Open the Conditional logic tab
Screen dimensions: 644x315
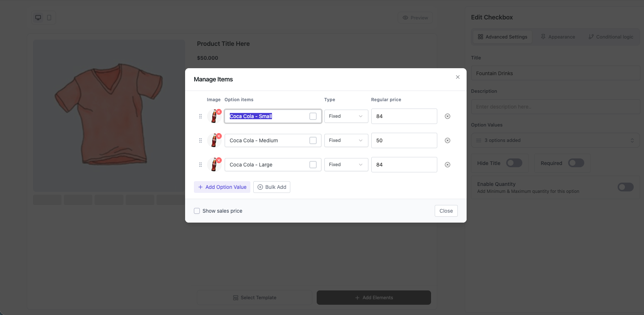tap(611, 37)
